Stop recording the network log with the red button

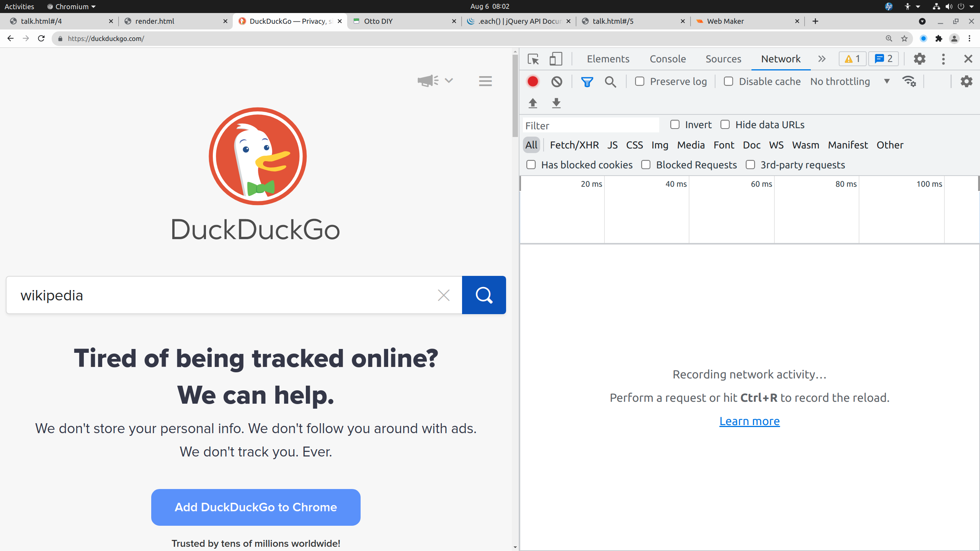click(x=532, y=82)
